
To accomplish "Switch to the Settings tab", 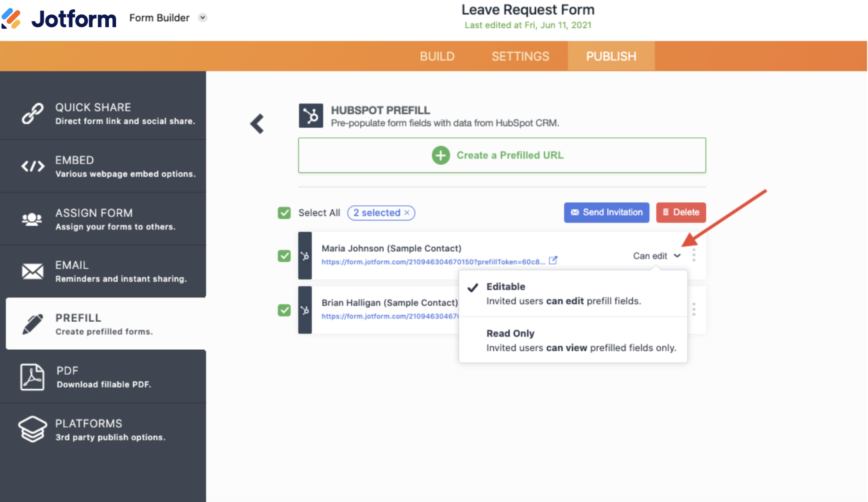I will point(520,56).
